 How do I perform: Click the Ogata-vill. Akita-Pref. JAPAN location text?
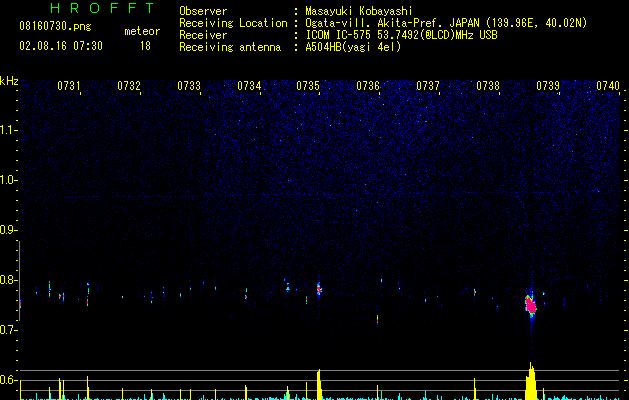(x=446, y=23)
